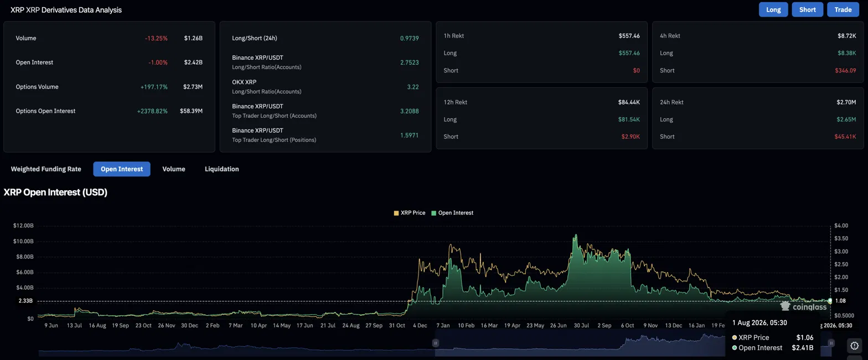Switch to the Liquidation tab
Viewport: 868px width, 360px height.
tap(222, 169)
